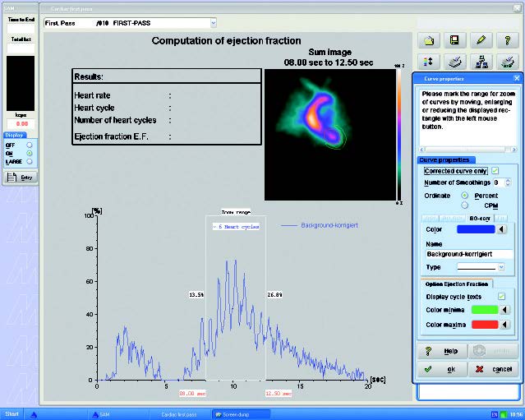Click the pencil edit toolbar icon
The width and height of the screenshot is (525, 420).
(481, 39)
